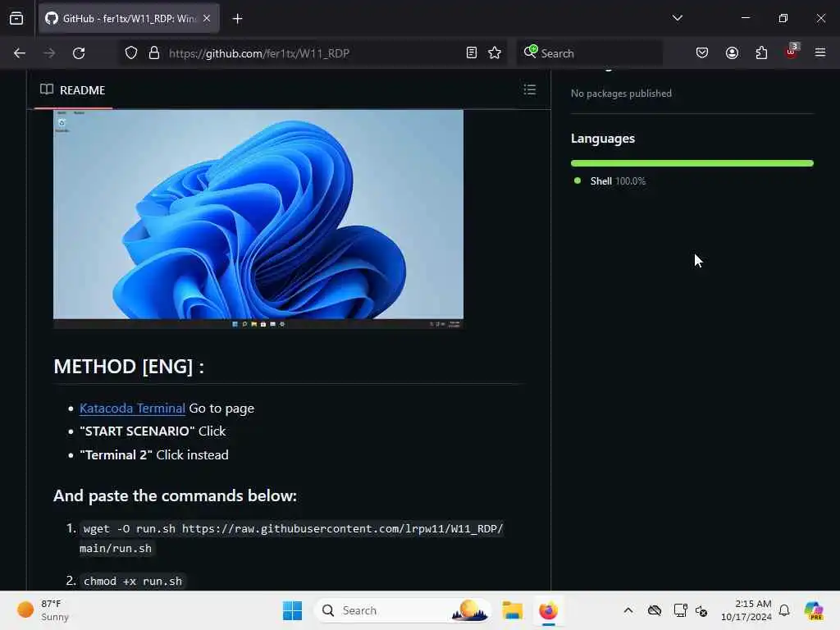Open the muted volume tray icon
This screenshot has height=630, width=840.
point(702,610)
